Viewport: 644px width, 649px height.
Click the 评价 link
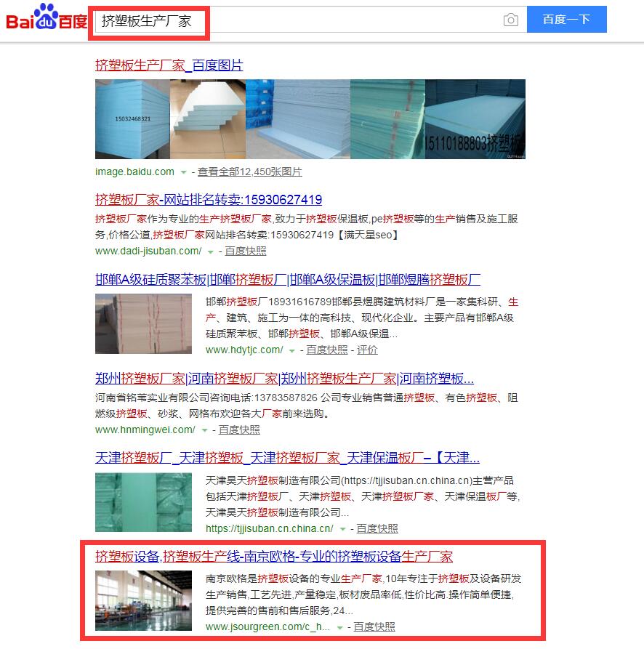point(367,350)
